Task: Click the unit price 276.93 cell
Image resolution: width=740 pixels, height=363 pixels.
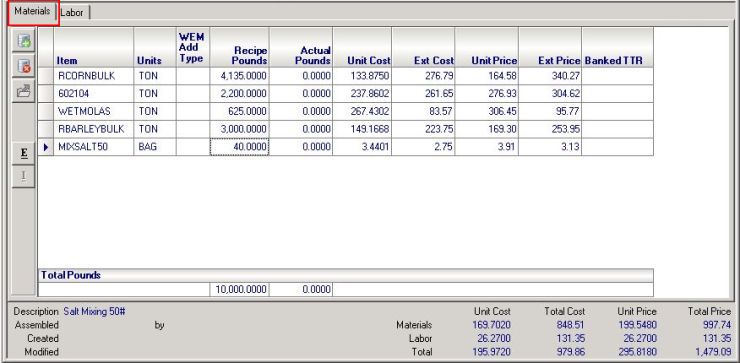Action: click(x=487, y=94)
